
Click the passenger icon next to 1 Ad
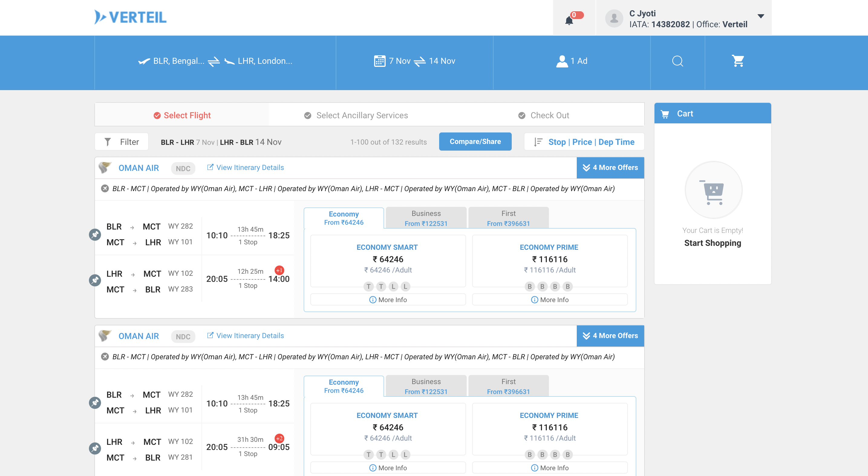562,61
